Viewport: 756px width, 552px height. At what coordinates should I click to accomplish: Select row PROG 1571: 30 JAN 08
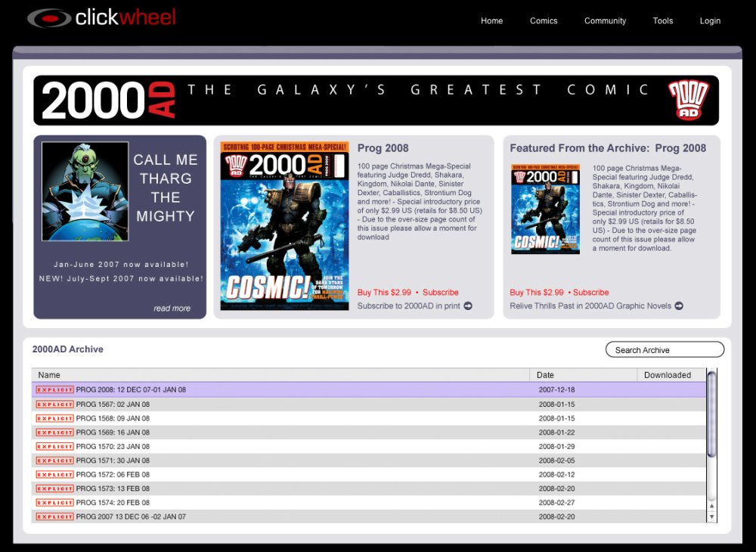coord(369,461)
